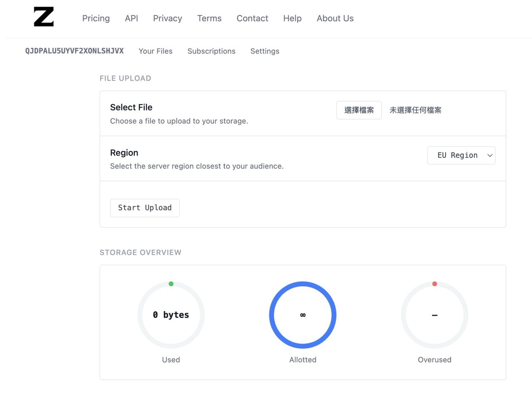Go to the Settings section
532x401 pixels.
[265, 51]
